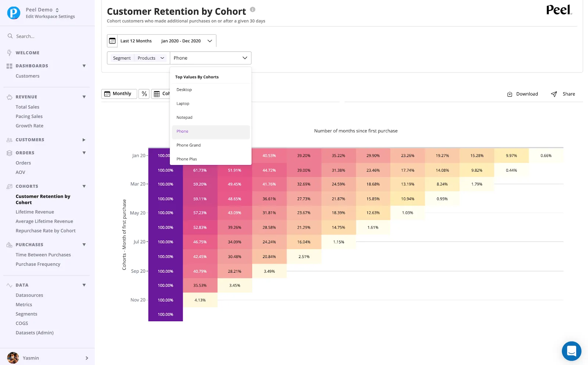Switch to percent display icon
Screen dimensions: 588x365
click(144, 94)
